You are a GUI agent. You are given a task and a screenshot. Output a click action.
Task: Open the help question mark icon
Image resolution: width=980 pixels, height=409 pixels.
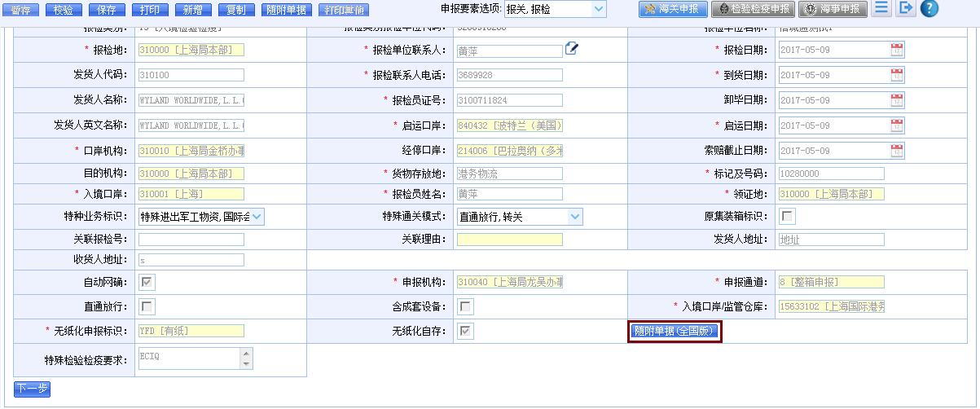pyautogui.click(x=929, y=9)
